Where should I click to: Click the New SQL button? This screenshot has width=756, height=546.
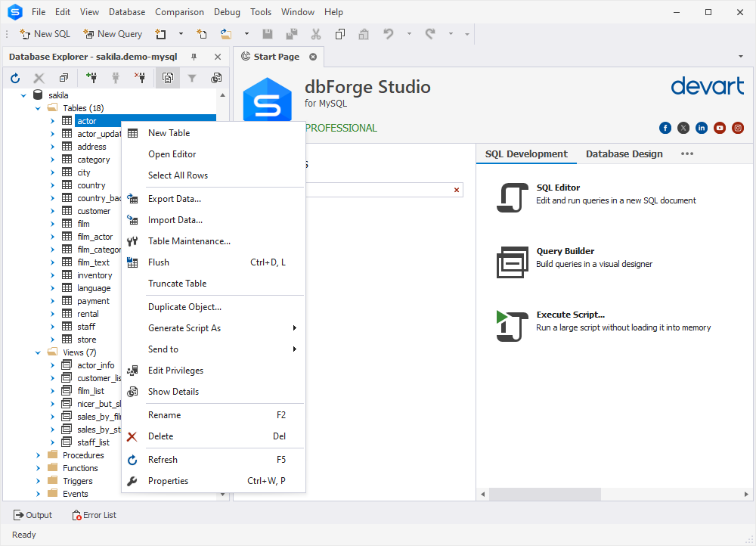(45, 34)
